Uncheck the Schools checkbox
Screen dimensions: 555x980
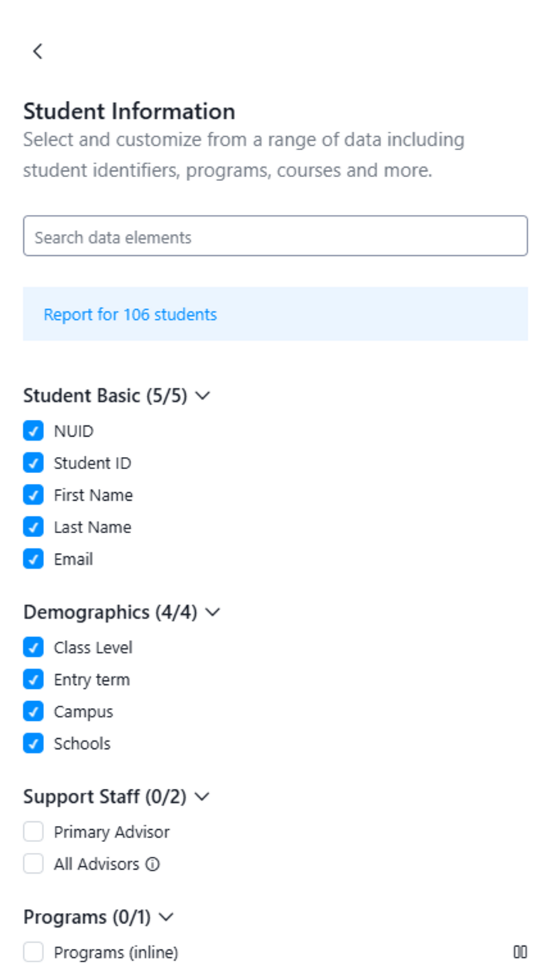(32, 743)
